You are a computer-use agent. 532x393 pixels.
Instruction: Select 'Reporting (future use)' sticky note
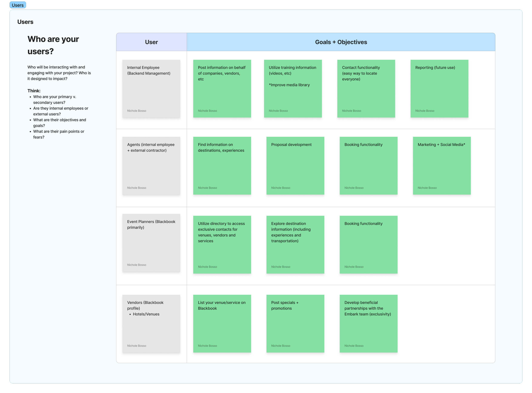click(439, 88)
